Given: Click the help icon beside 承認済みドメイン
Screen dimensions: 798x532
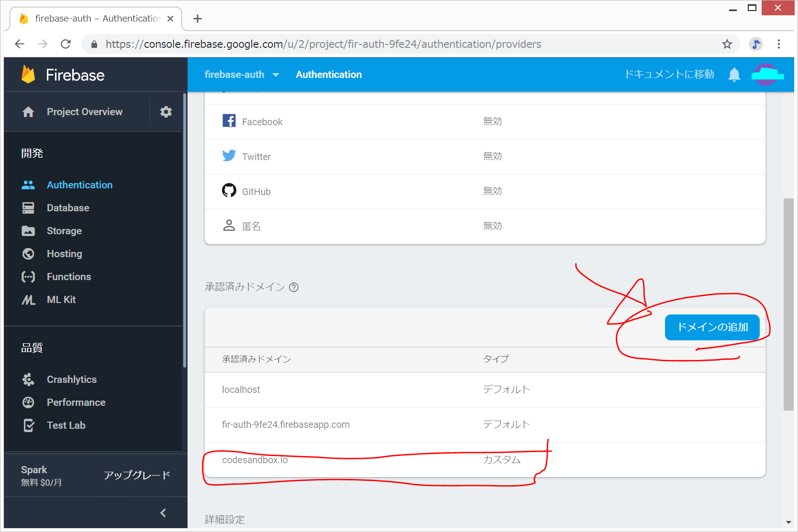Looking at the screenshot, I should tap(294, 287).
